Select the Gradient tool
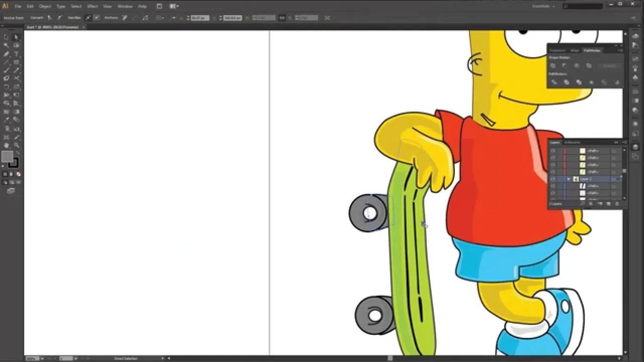 tap(16, 112)
